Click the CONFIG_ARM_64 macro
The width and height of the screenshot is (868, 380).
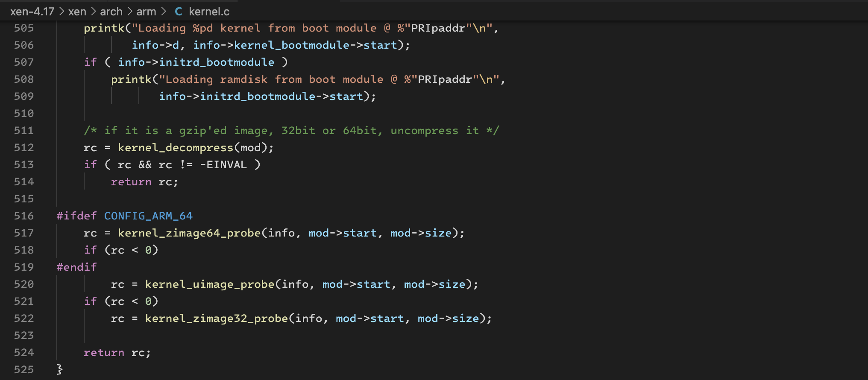point(148,216)
